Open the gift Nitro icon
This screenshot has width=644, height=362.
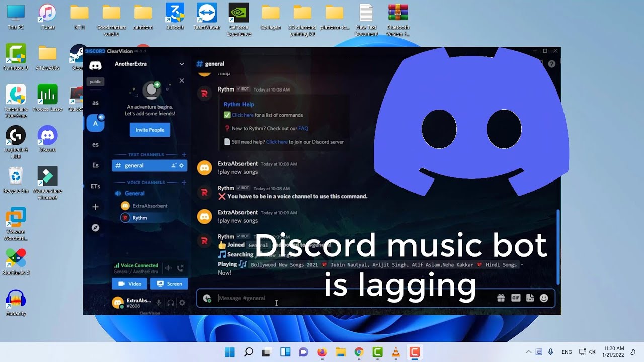(x=501, y=298)
